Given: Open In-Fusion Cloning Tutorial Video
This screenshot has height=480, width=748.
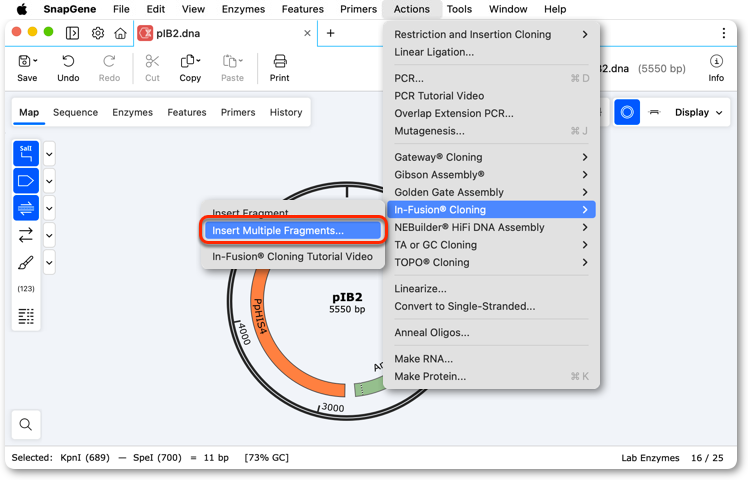Looking at the screenshot, I should tap(292, 256).
